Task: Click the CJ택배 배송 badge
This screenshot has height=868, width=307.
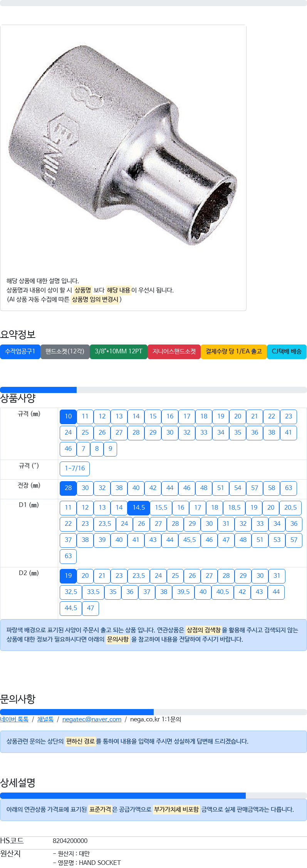Action: click(x=287, y=351)
